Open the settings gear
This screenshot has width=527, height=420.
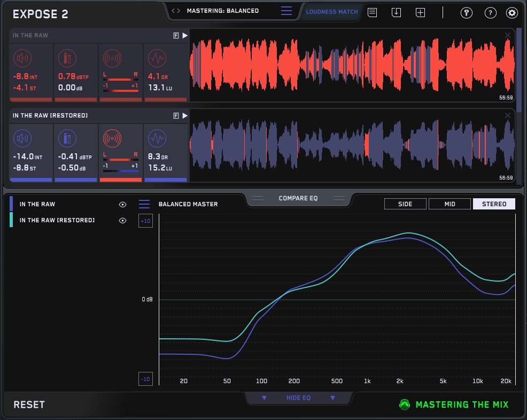tap(511, 13)
